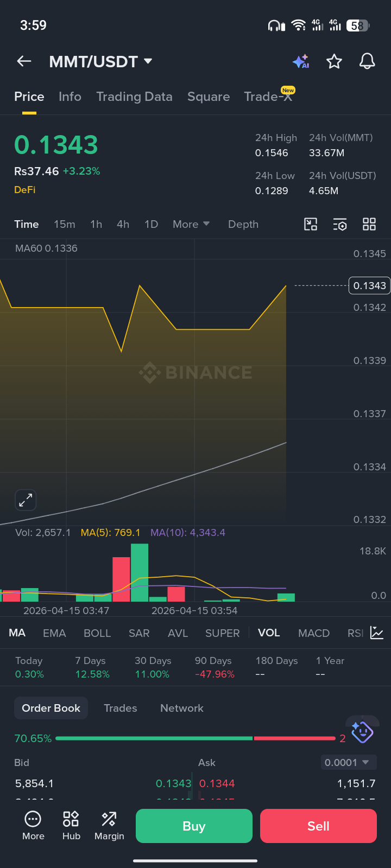The height and width of the screenshot is (868, 391).
Task: Add MMT/USDT to favorites star
Action: [334, 61]
